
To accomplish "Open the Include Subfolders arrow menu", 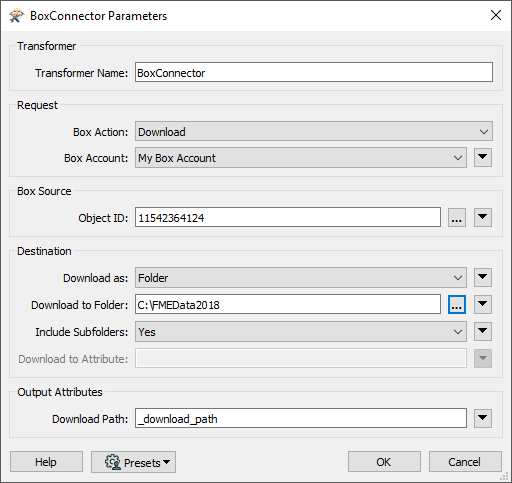I will point(483,331).
